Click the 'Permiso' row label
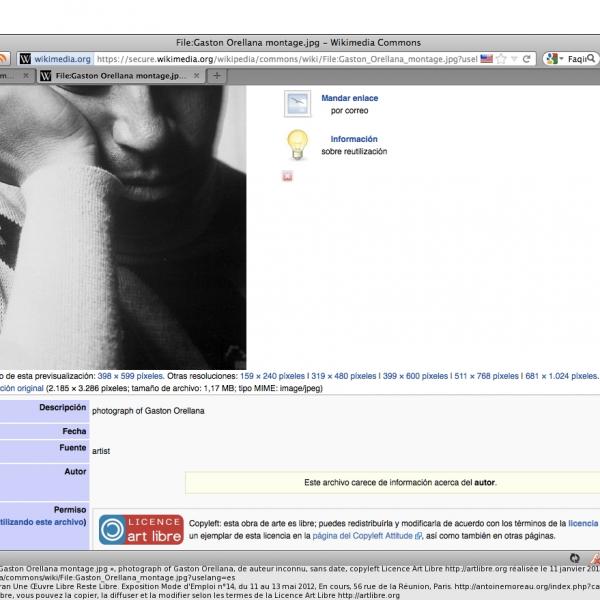 click(70, 510)
